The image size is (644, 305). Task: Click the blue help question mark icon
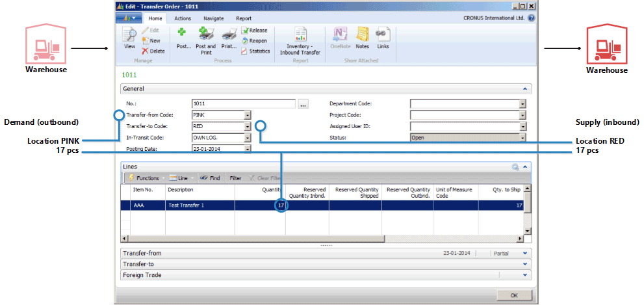coord(531,18)
